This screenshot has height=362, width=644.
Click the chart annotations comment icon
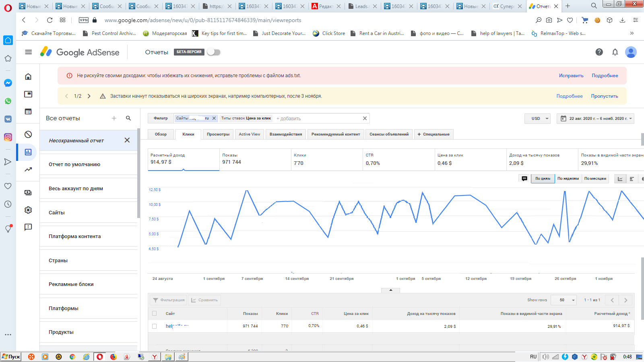[524, 179]
